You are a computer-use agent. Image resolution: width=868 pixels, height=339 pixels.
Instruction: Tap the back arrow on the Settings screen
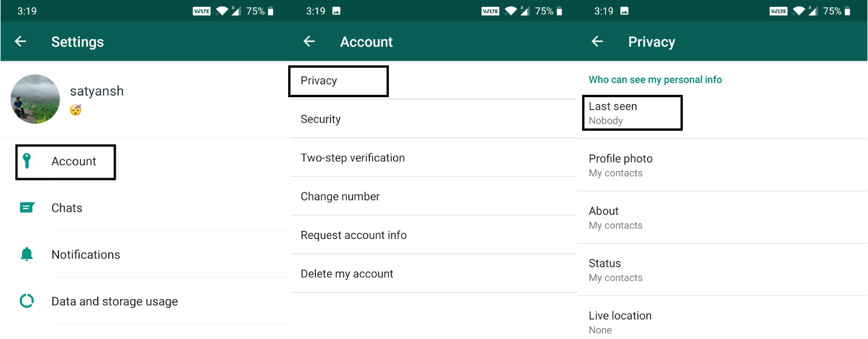click(x=20, y=42)
